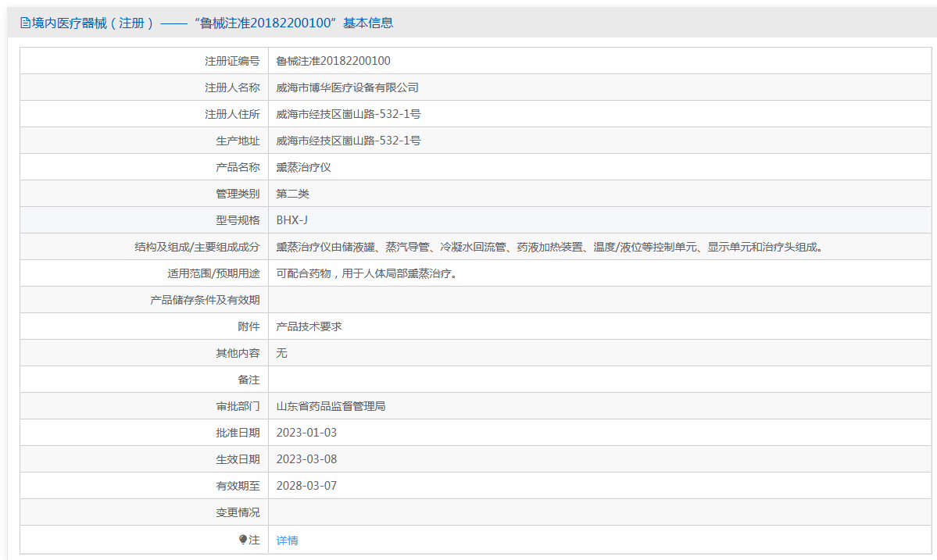Select product name 熏蒸治疗仪

tap(303, 167)
